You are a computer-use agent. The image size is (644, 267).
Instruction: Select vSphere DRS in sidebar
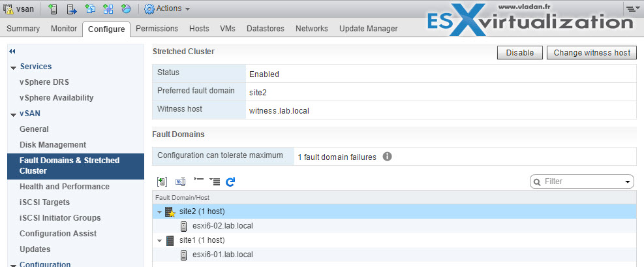click(44, 82)
